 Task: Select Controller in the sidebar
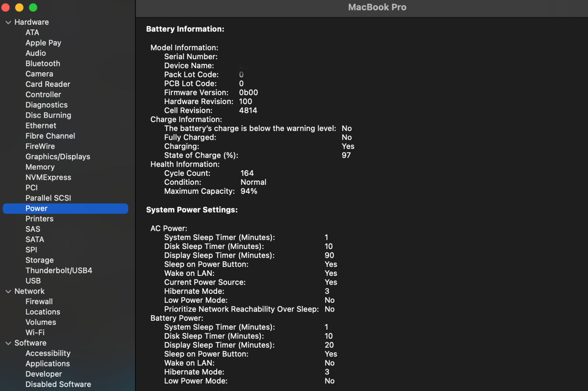[43, 94]
